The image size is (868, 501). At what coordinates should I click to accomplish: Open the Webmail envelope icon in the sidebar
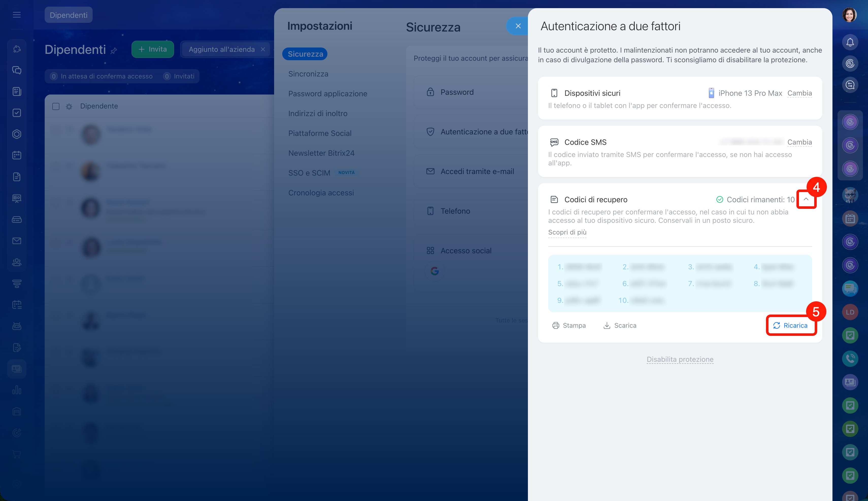[16, 241]
